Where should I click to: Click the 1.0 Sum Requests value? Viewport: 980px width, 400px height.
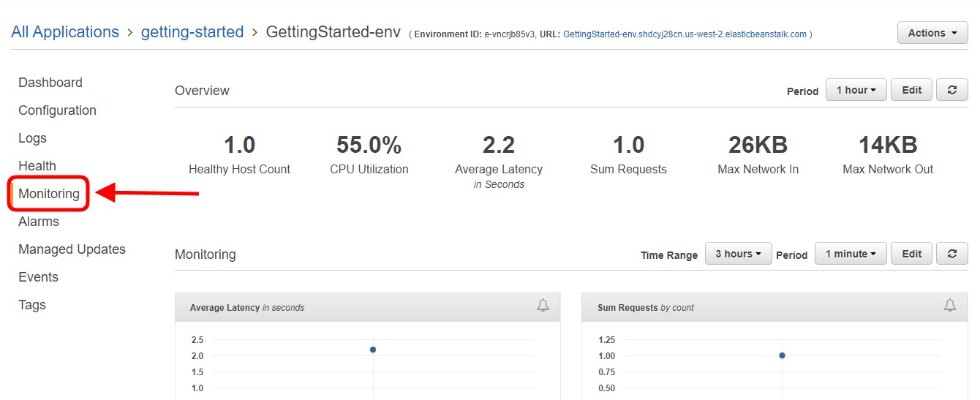[628, 145]
